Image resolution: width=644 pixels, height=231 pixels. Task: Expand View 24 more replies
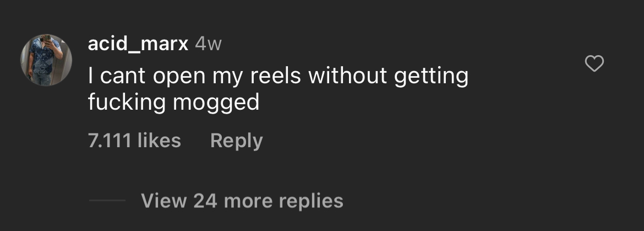coord(242,201)
